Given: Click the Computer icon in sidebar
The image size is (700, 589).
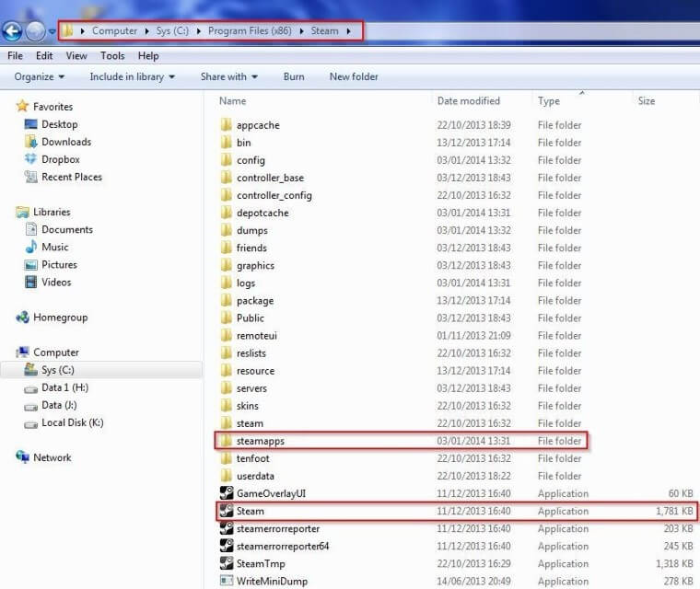Looking at the screenshot, I should 22,352.
